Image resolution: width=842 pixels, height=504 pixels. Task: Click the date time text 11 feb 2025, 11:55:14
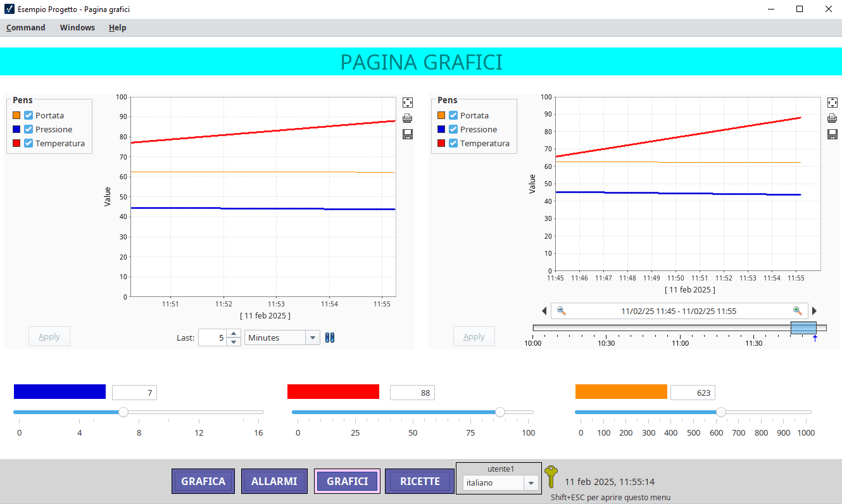click(610, 481)
